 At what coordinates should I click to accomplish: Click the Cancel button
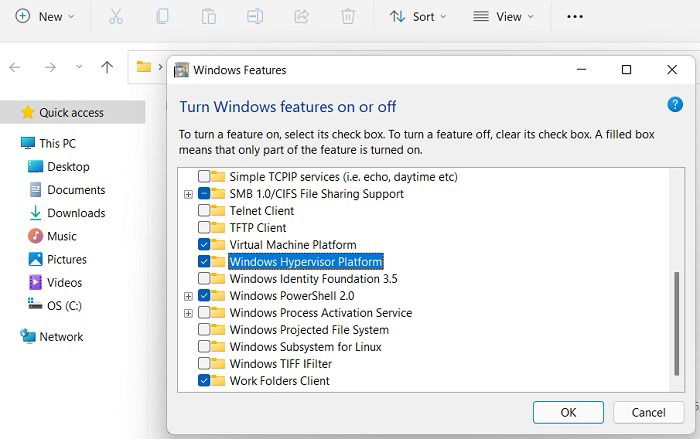tap(648, 412)
